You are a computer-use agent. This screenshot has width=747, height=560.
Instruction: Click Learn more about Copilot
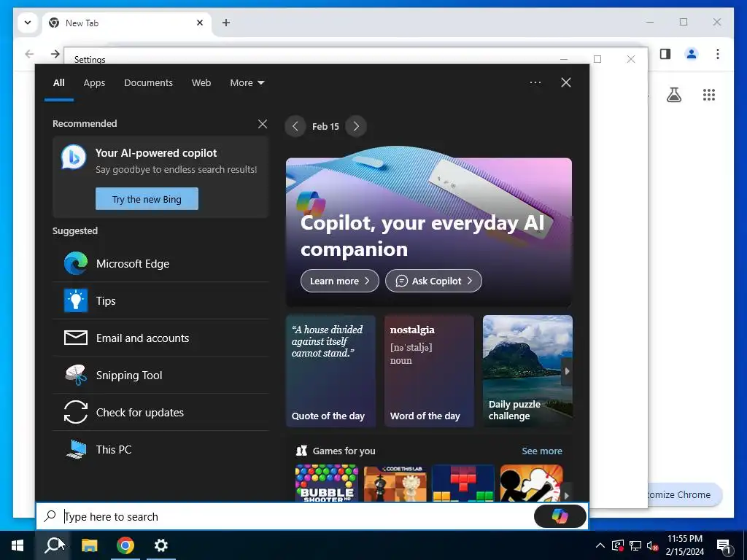click(340, 281)
